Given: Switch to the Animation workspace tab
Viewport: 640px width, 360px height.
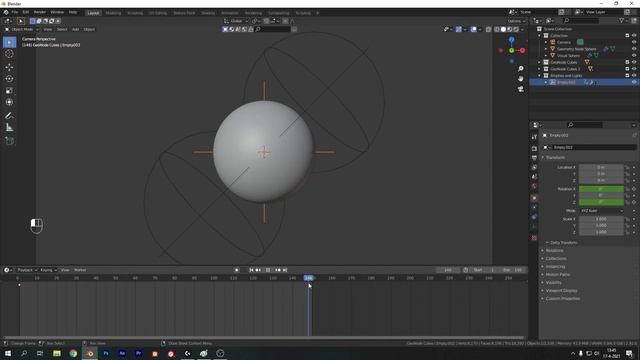Looking at the screenshot, I should (x=230, y=13).
